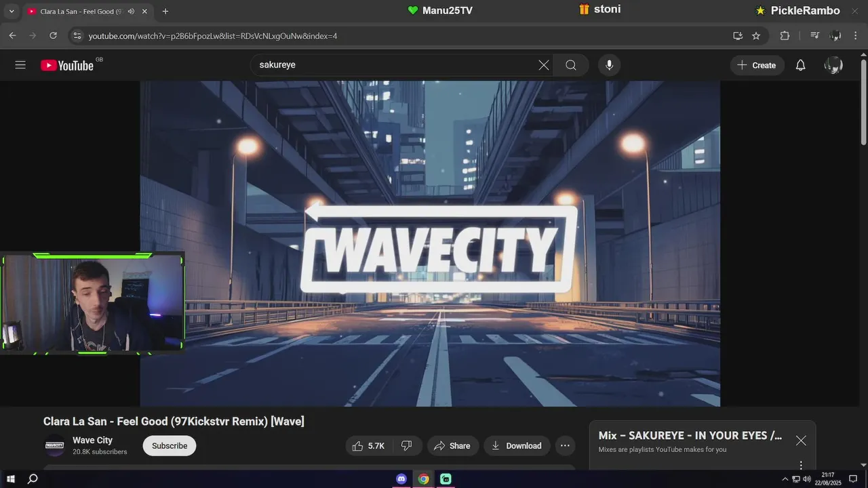The image size is (868, 488).
Task: Start voice search with the microphone icon
Action: 609,65
